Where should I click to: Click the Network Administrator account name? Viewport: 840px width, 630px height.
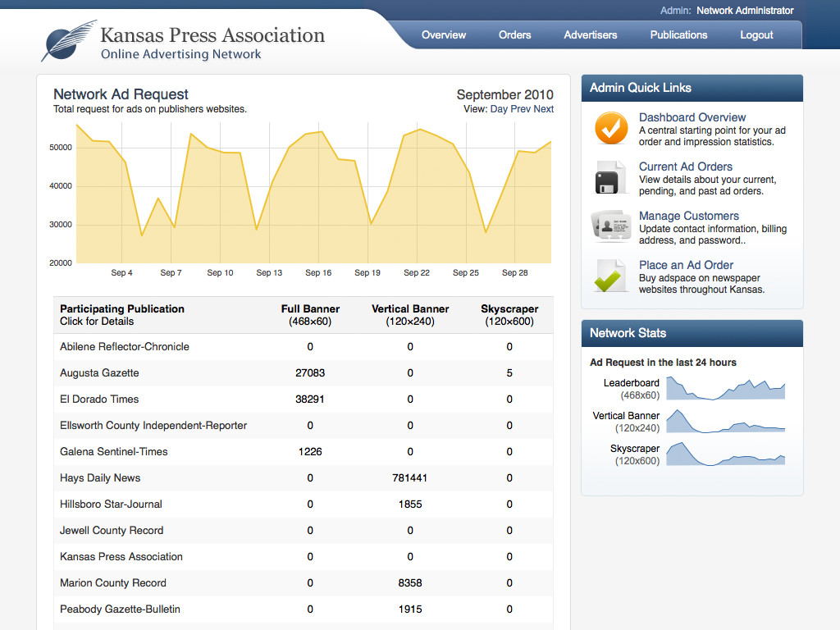click(745, 10)
